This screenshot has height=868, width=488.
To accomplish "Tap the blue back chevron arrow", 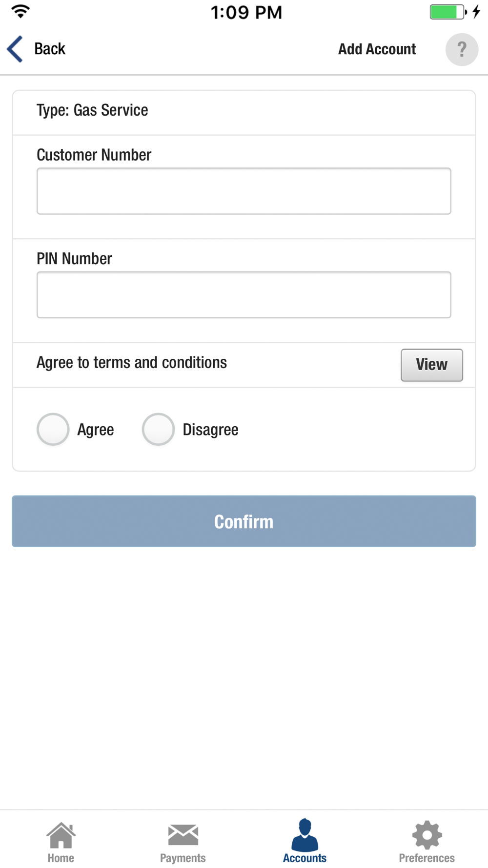I will (x=15, y=49).
